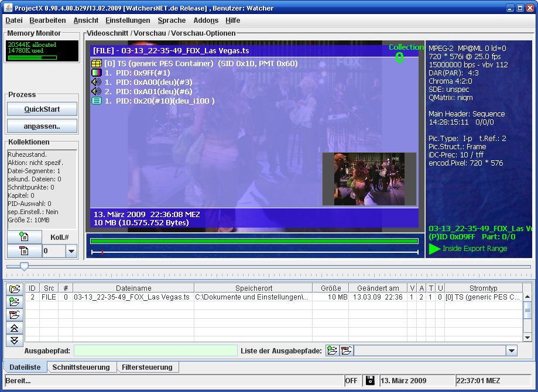Open the Koll.# collection number dropdown

click(x=71, y=251)
